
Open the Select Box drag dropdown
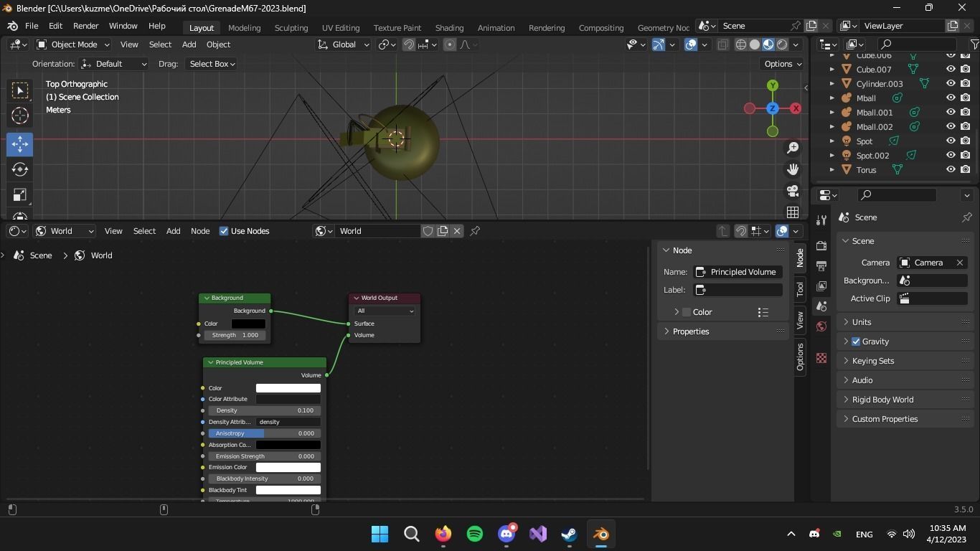(x=211, y=64)
